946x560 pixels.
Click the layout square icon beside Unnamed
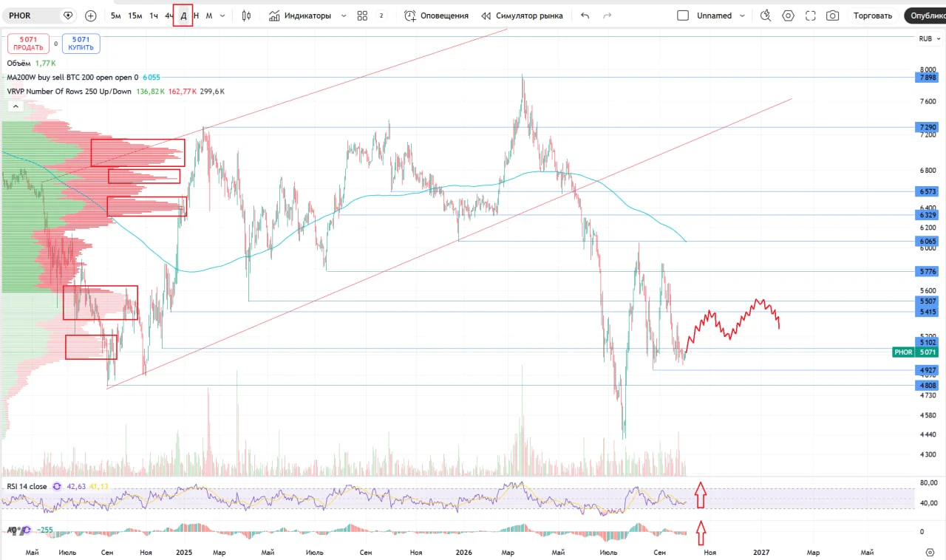tap(683, 16)
